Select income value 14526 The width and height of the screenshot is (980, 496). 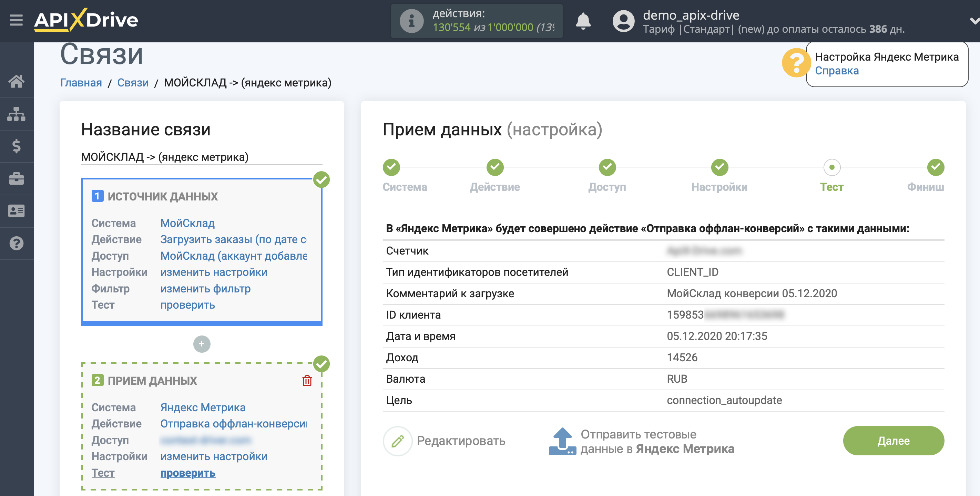point(682,358)
